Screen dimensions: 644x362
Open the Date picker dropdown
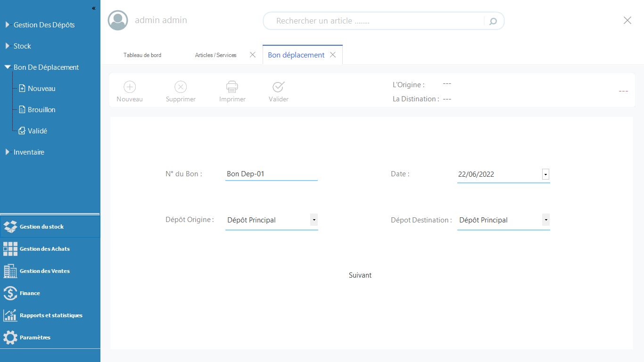pyautogui.click(x=545, y=174)
